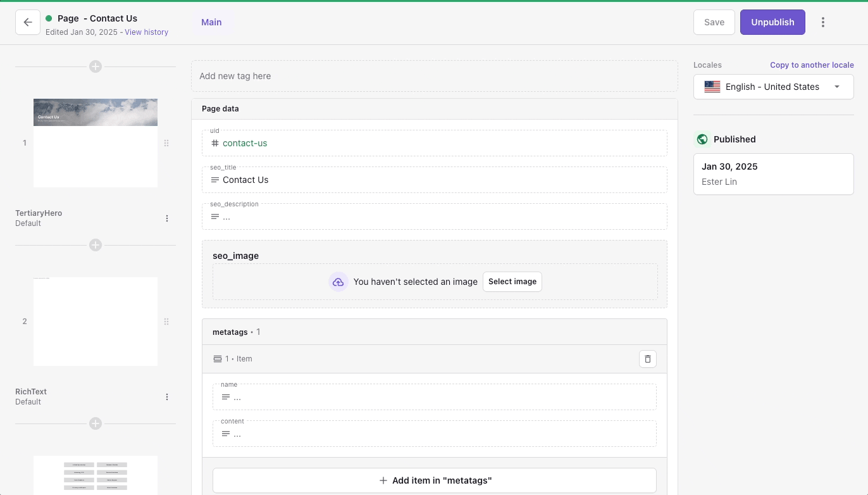Click Add item in "metatags" button

point(434,480)
